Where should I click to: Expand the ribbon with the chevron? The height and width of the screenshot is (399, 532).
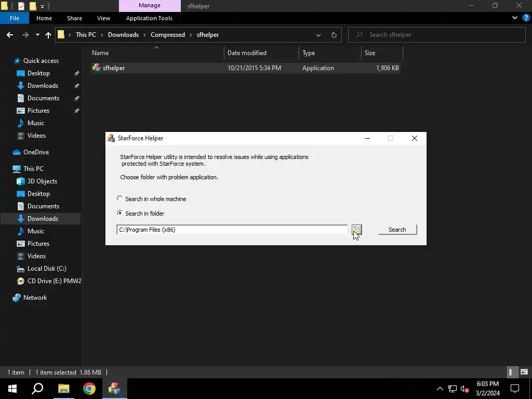point(515,18)
